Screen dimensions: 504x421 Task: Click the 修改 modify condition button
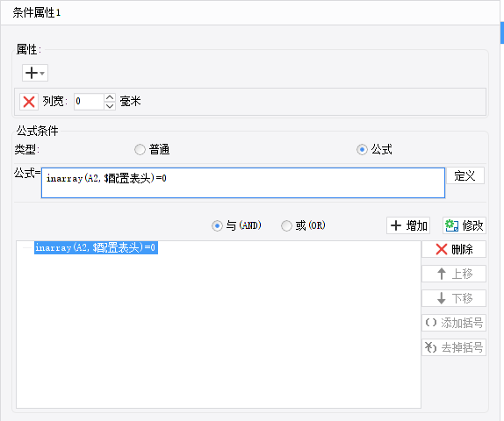click(x=464, y=225)
